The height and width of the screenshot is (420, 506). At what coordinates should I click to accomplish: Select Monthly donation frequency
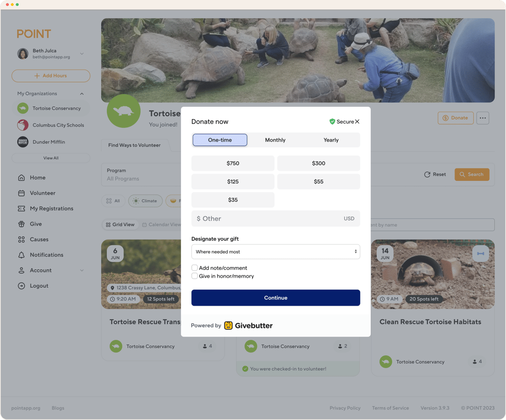point(275,140)
